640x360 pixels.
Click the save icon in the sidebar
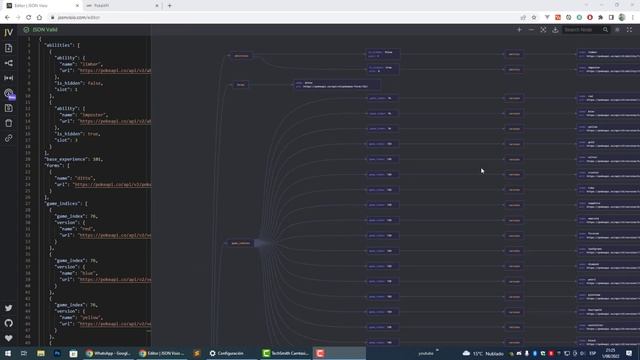click(x=9, y=108)
